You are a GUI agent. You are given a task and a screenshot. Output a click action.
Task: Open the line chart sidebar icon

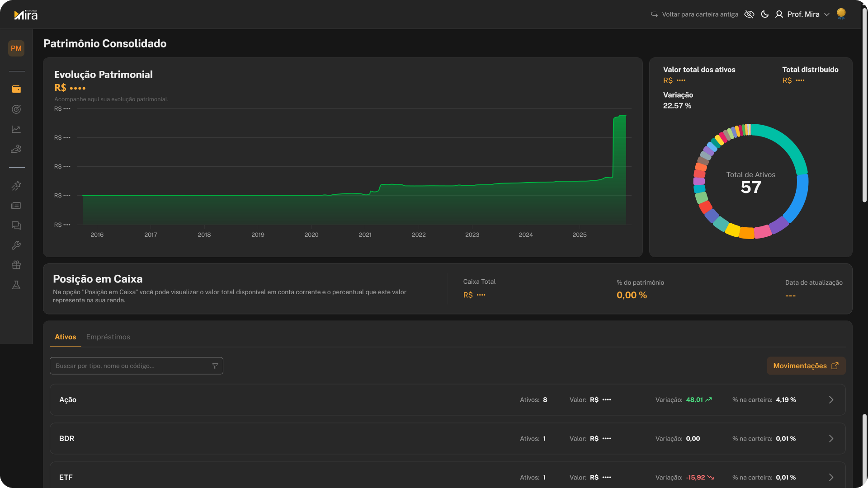(x=16, y=129)
